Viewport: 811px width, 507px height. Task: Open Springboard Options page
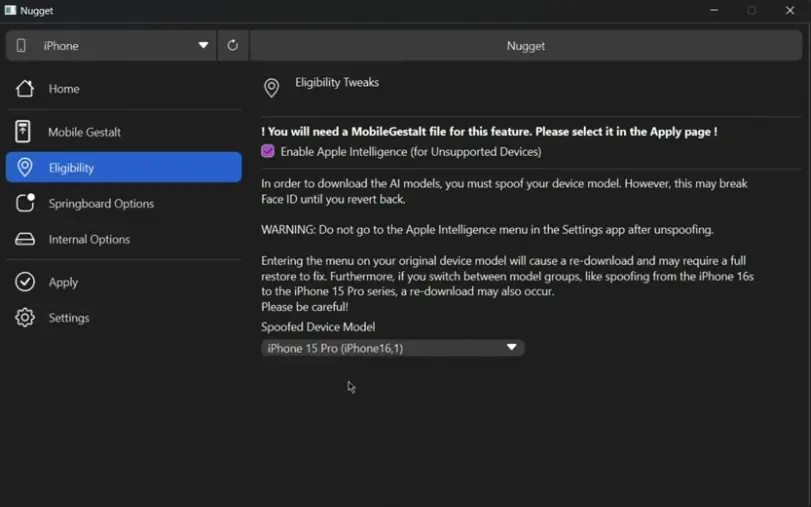[124, 203]
